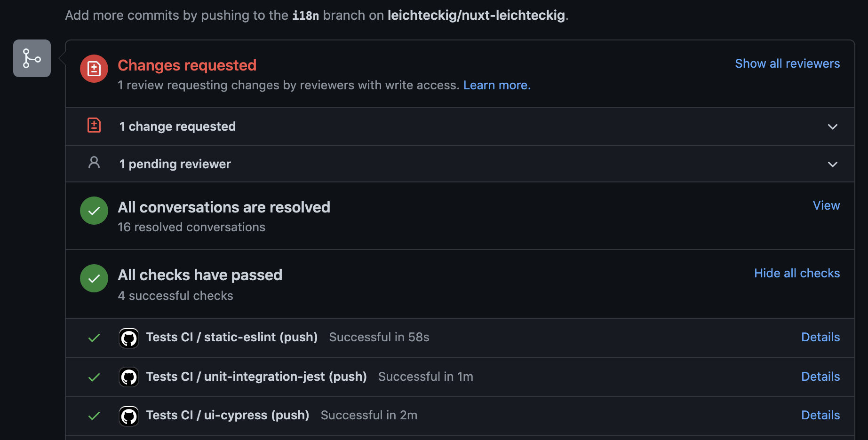Click the GitHub Actions icon next to ui-cypress
This screenshot has height=440, width=868.
(129, 416)
